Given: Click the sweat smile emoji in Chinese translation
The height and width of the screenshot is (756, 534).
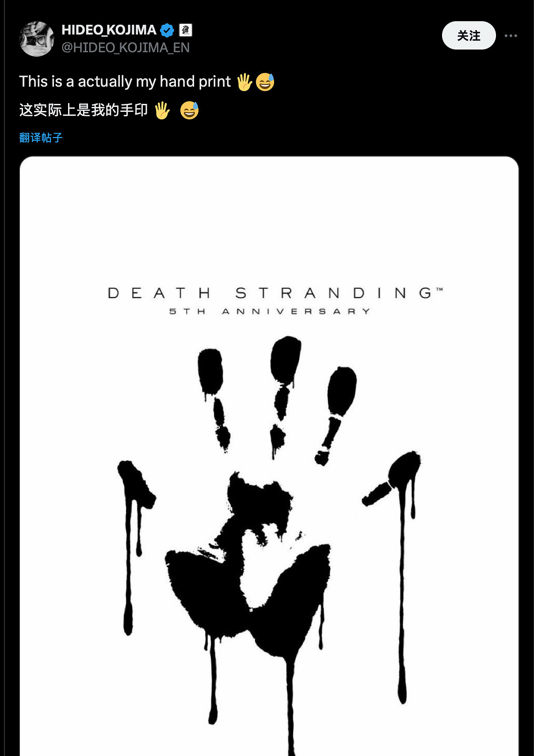Looking at the screenshot, I should tap(190, 110).
